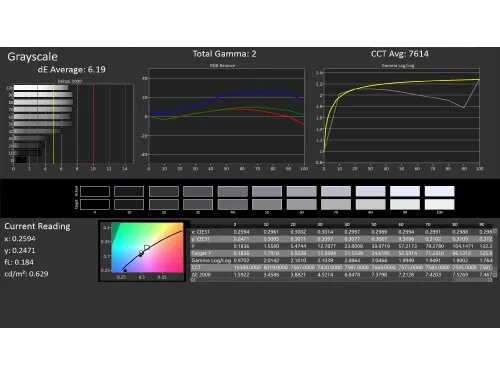Click the x: 0.2594 current reading value
Screen dimensions: 500x375
point(20,239)
